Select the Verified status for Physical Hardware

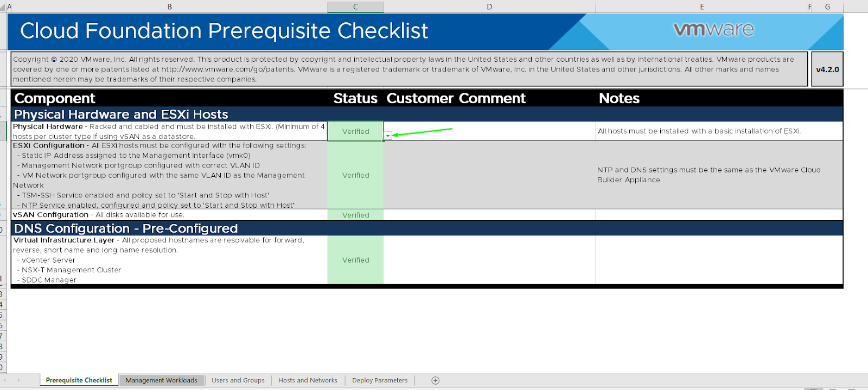pos(355,131)
